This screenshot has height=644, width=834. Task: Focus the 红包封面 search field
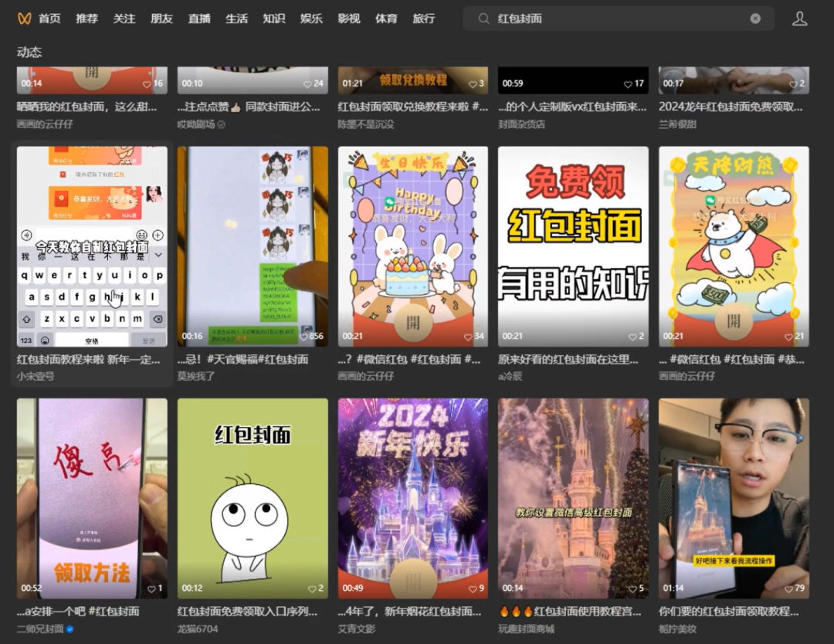coord(619,19)
